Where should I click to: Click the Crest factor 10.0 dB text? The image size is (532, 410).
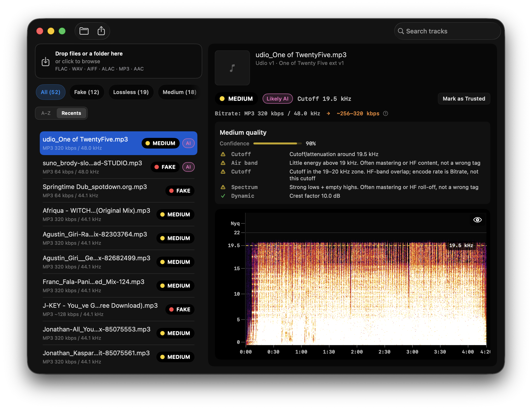coord(315,196)
